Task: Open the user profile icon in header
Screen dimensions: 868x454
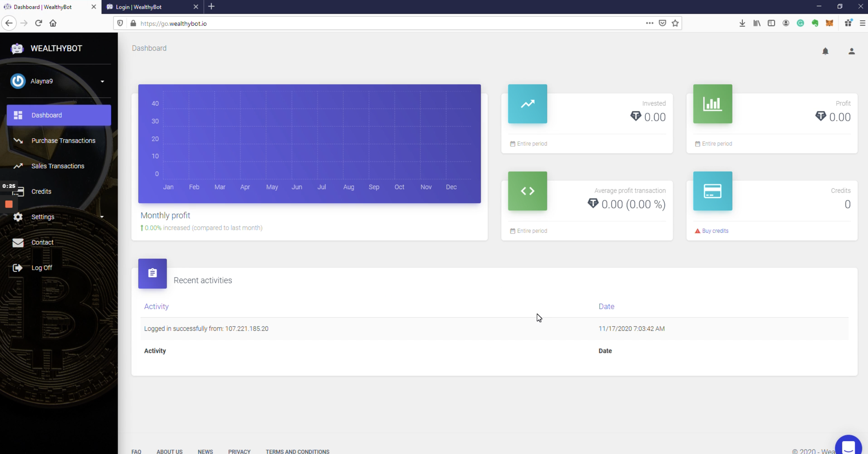Action: tap(852, 51)
